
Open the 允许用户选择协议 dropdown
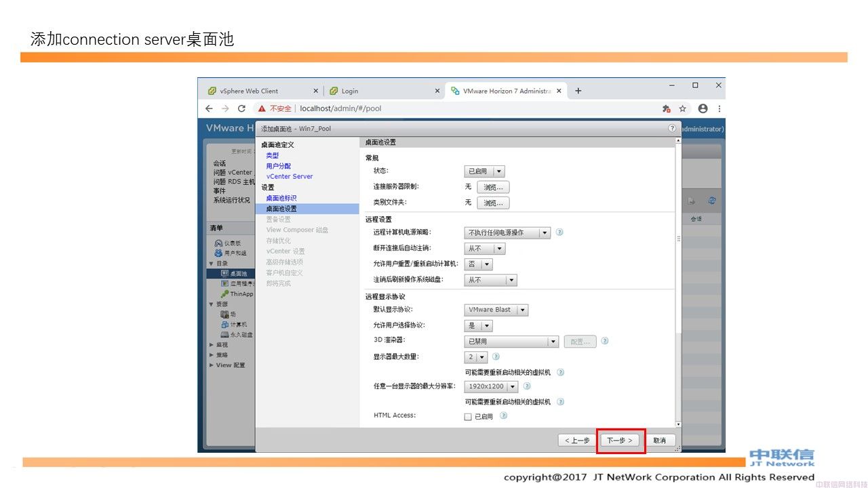(x=478, y=325)
